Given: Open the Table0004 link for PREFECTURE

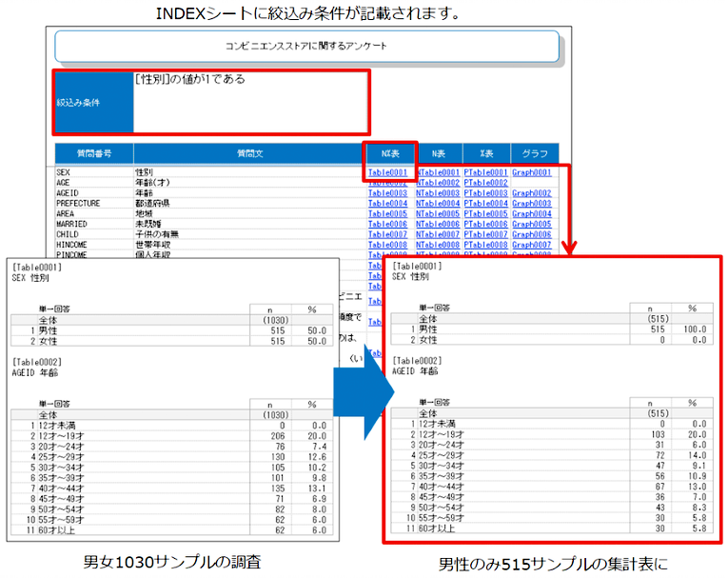Looking at the screenshot, I should 387,203.
